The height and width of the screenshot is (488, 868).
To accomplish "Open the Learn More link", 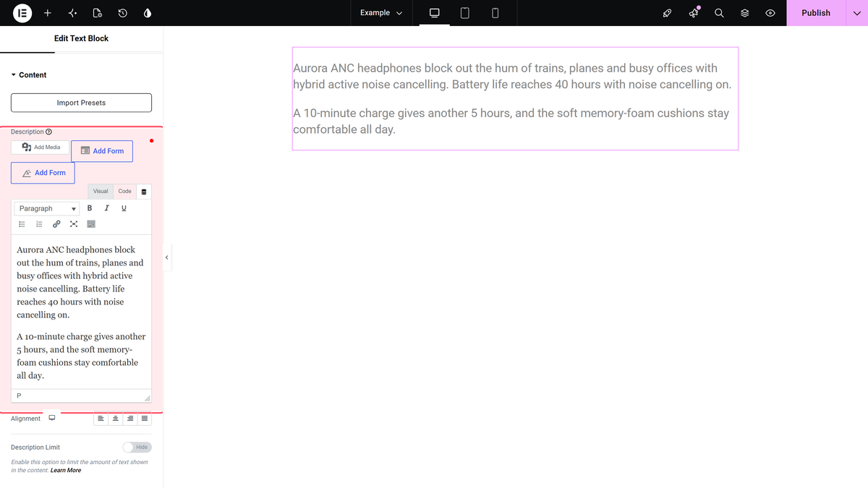I will (x=66, y=471).
